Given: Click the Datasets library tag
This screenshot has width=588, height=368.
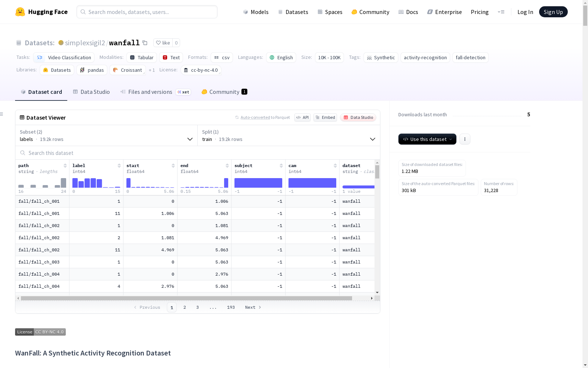Looking at the screenshot, I should 57,70.
